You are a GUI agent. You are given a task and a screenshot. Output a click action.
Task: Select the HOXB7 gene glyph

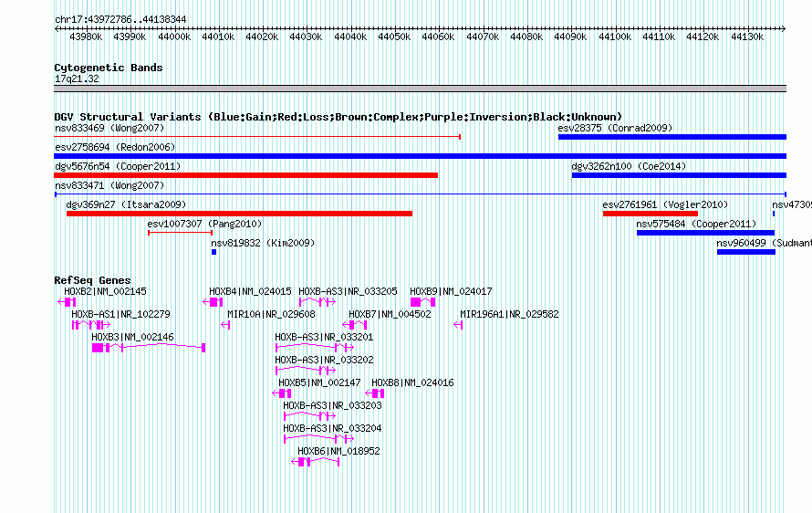point(355,325)
